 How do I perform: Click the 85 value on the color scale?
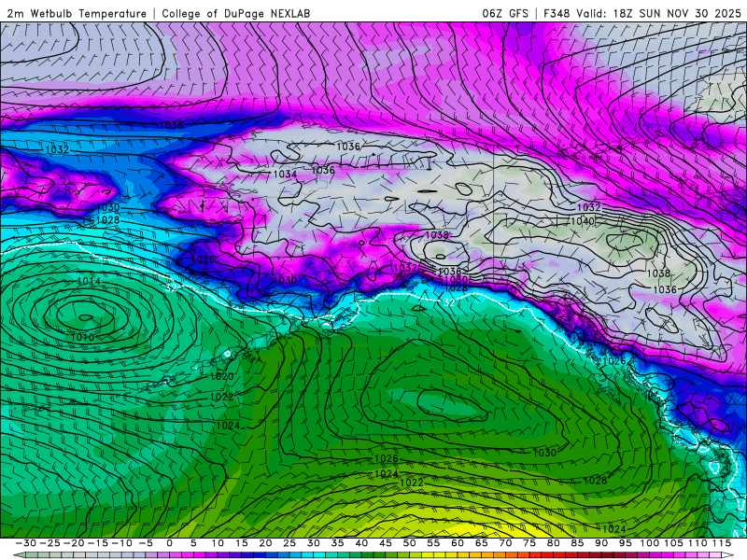[x=576, y=543]
